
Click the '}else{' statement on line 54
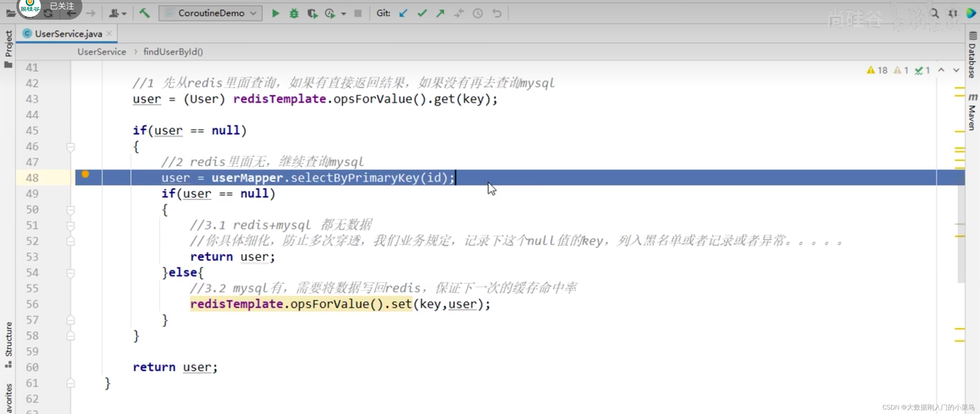click(183, 273)
